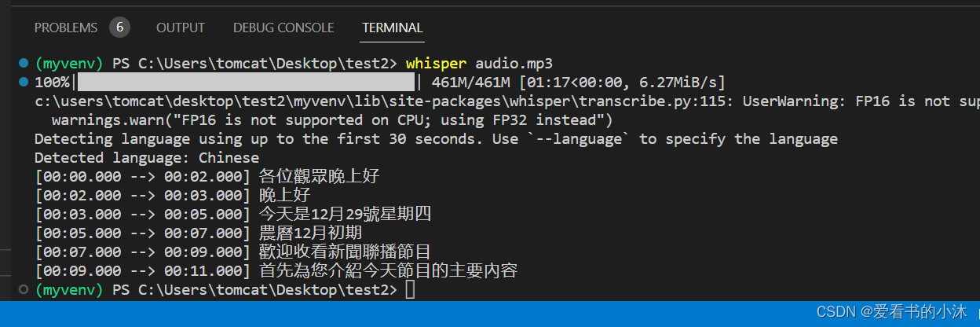Click the 首先為您介紹今天節目的主要內容 transcript line

(x=389, y=271)
